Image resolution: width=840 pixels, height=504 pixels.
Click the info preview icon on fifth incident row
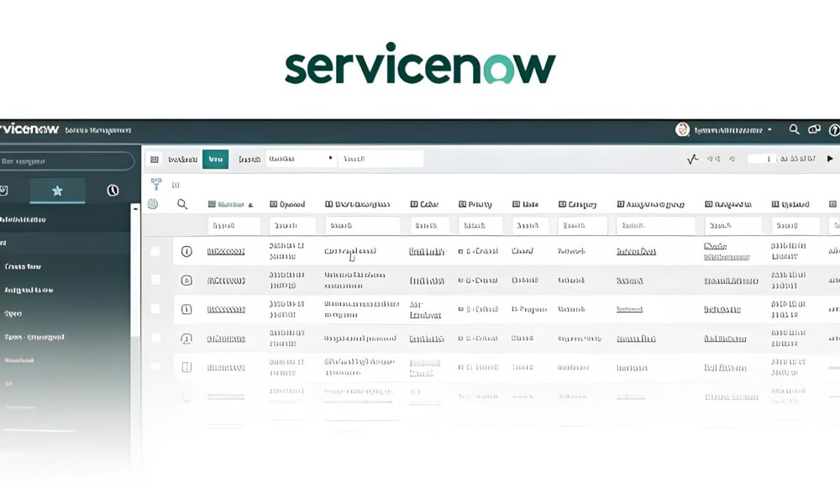pos(186,367)
